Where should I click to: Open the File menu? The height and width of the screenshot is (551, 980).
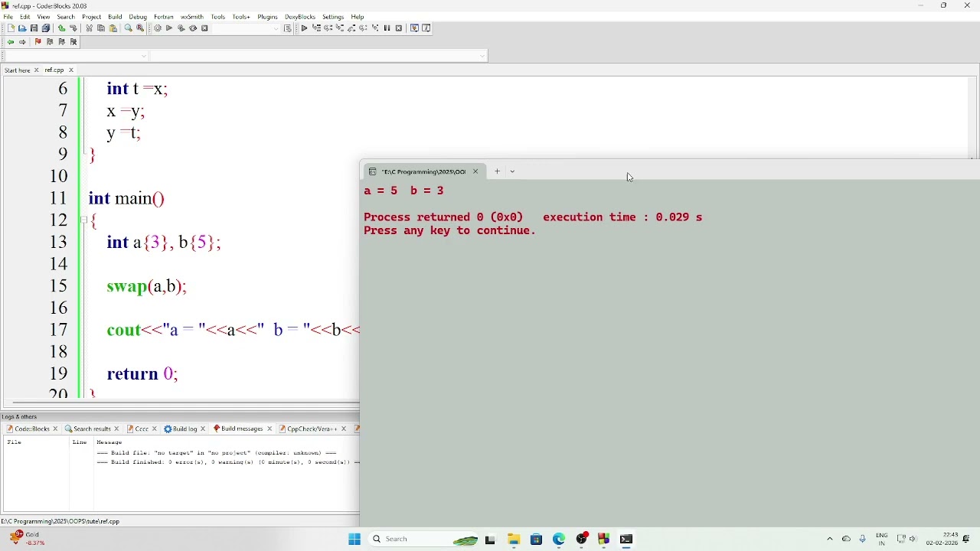point(8,17)
